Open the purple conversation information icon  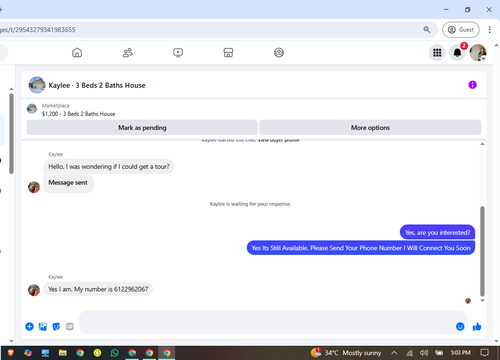point(472,85)
